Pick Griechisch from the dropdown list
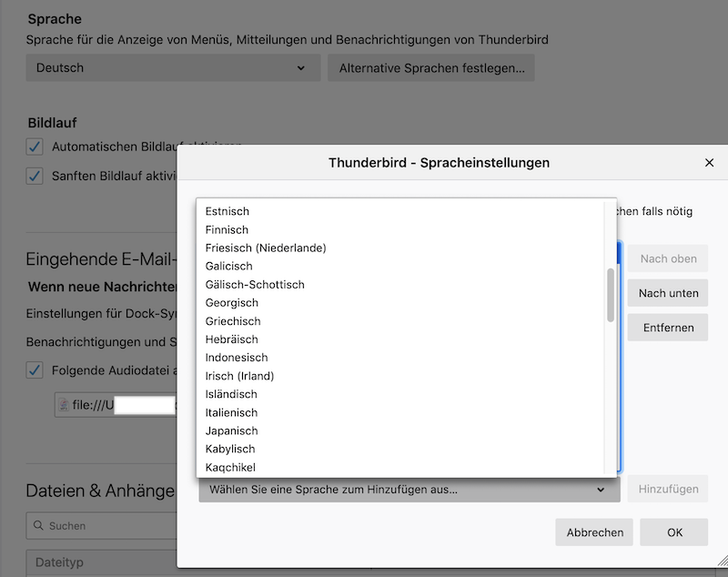Screen dimensions: 728x577 tap(400, 321)
